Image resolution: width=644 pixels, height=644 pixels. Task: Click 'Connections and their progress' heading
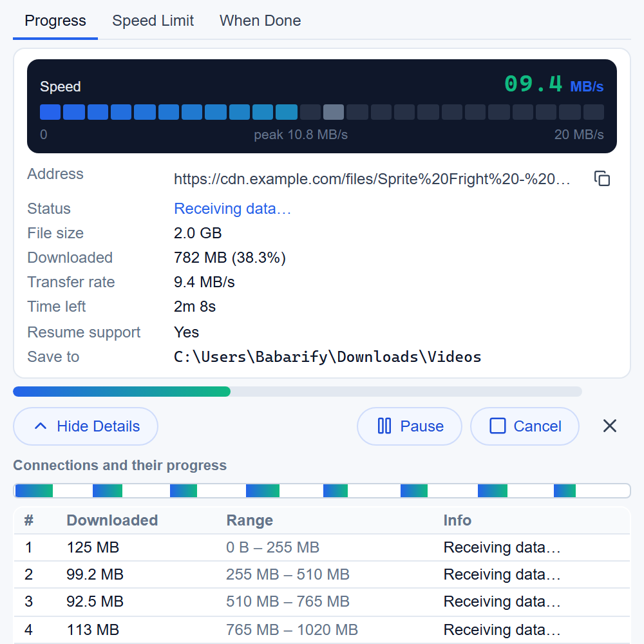pos(120,465)
